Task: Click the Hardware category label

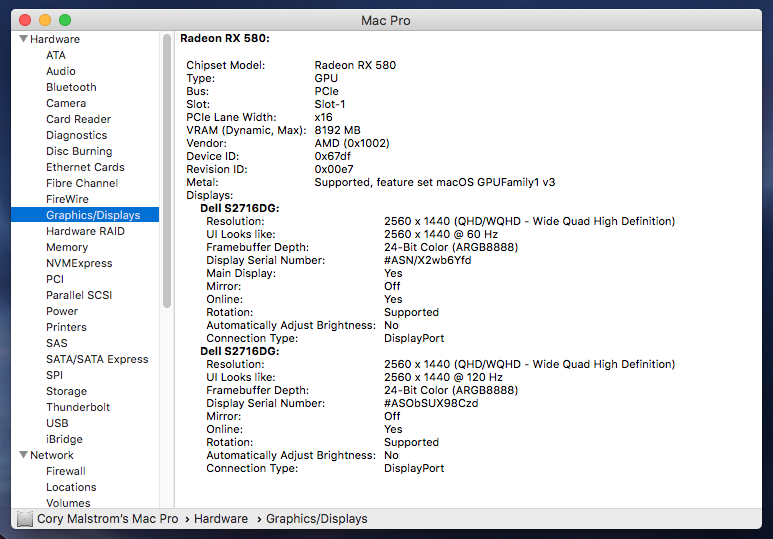Action: pos(55,39)
